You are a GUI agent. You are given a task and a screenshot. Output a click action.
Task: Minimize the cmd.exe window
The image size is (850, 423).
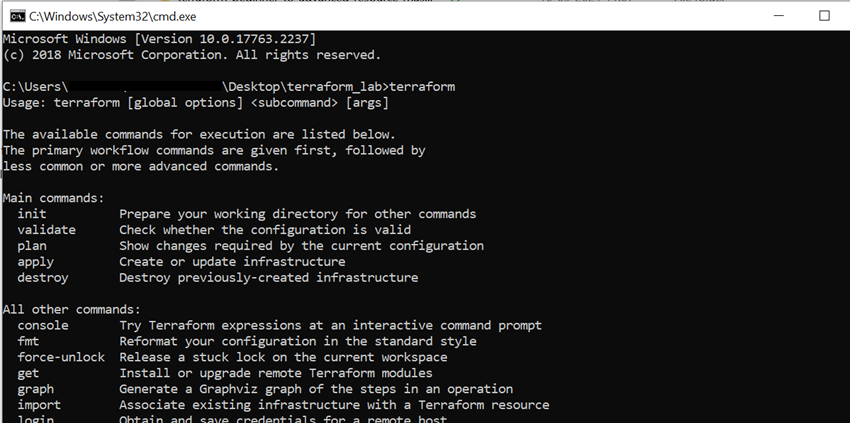click(778, 16)
